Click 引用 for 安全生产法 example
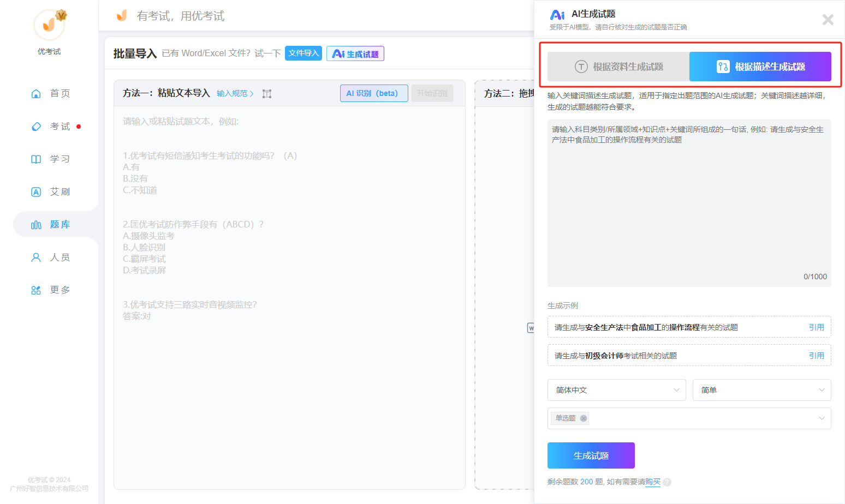The width and height of the screenshot is (845, 504). (x=817, y=327)
